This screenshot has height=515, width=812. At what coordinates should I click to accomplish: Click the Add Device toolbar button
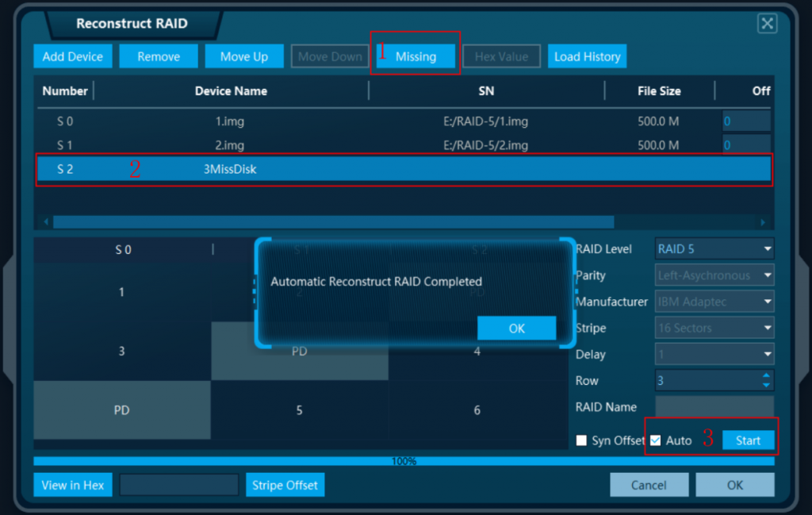click(x=72, y=56)
